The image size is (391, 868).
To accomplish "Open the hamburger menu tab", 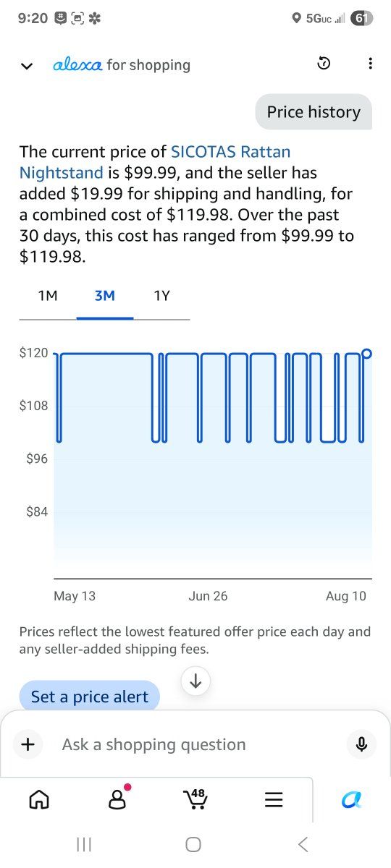I will tap(273, 799).
